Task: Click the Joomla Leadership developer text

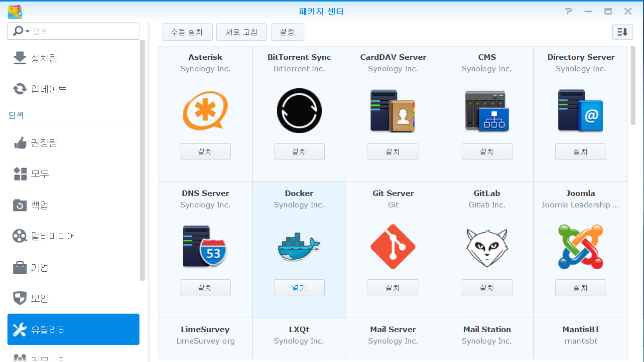Action: [x=580, y=205]
